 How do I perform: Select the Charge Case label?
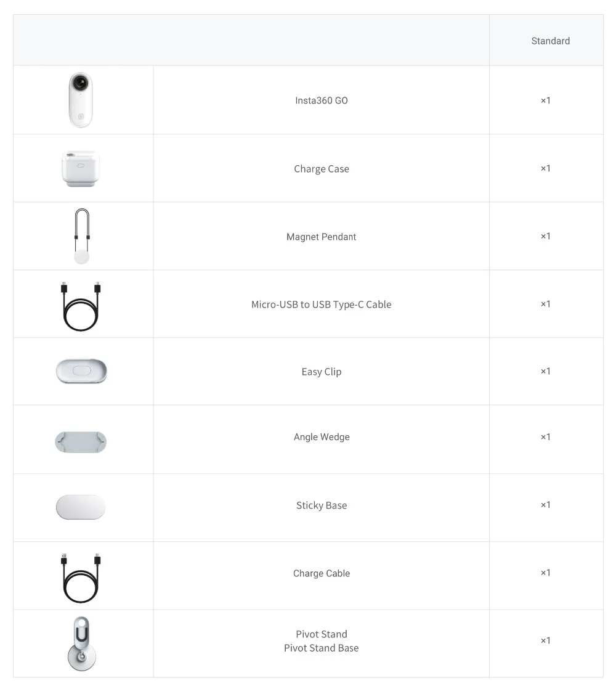click(x=321, y=169)
